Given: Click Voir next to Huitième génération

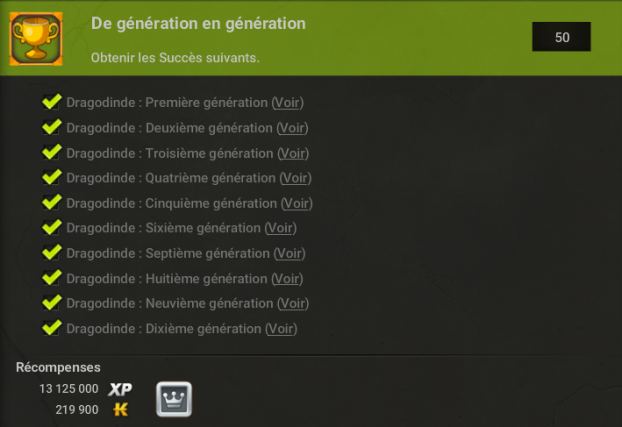Looking at the screenshot, I should click(287, 279).
